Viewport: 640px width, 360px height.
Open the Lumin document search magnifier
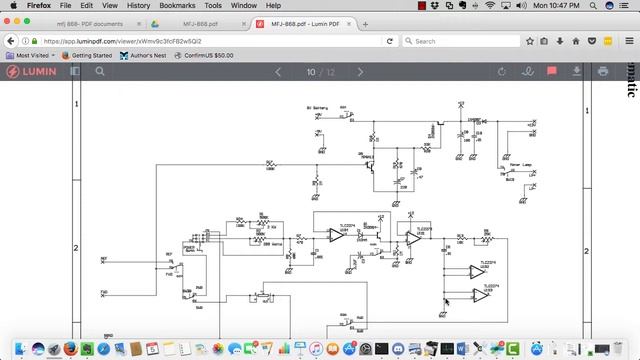100,71
